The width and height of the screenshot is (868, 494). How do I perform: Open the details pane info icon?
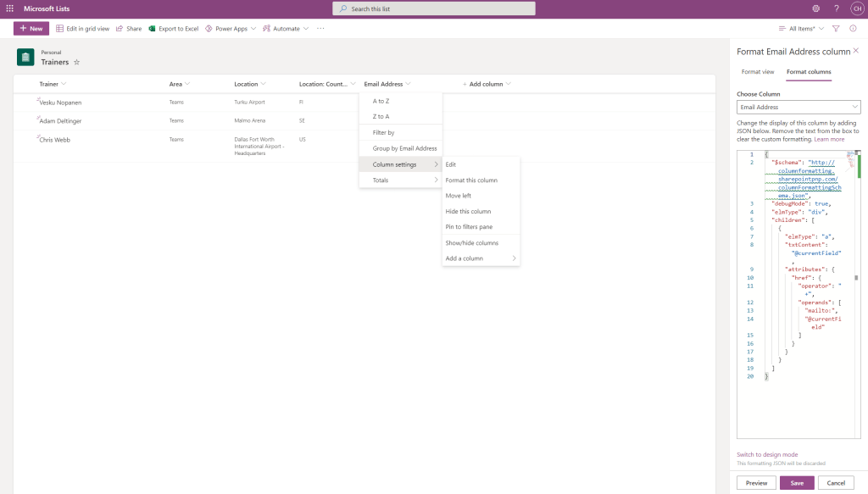tap(853, 29)
